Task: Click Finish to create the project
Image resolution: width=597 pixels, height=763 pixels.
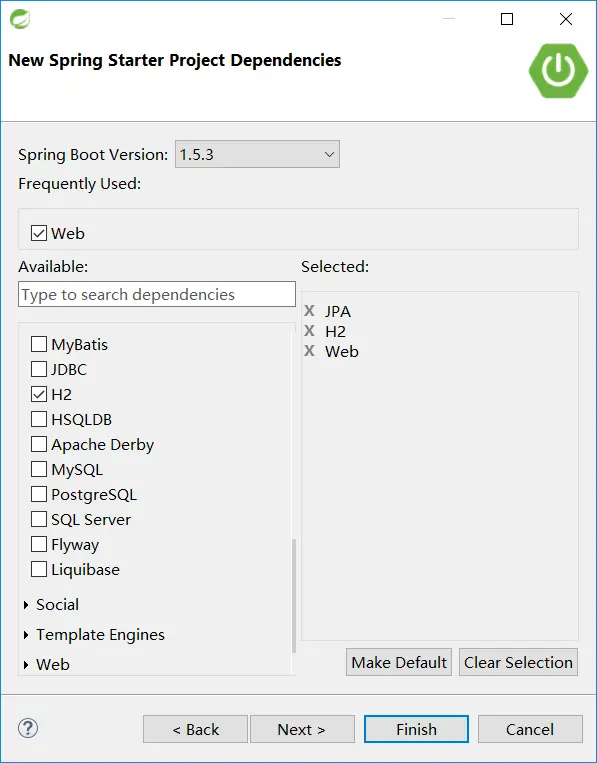Action: [416, 729]
